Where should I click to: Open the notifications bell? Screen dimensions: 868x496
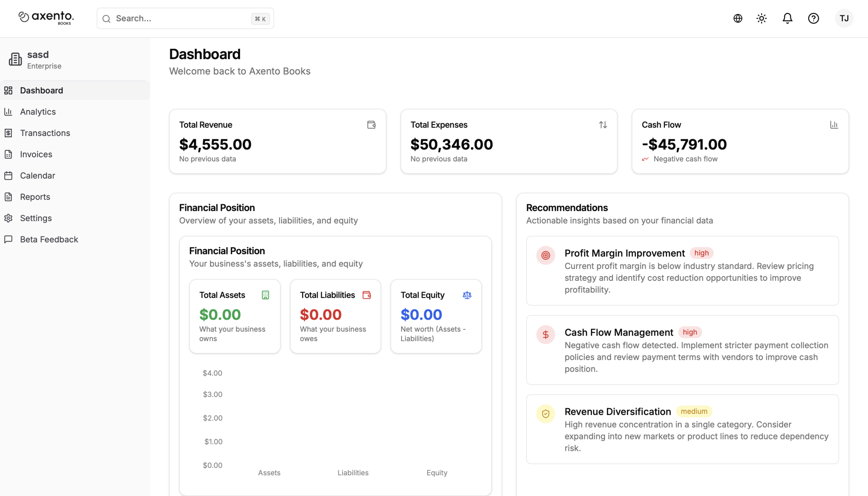787,18
